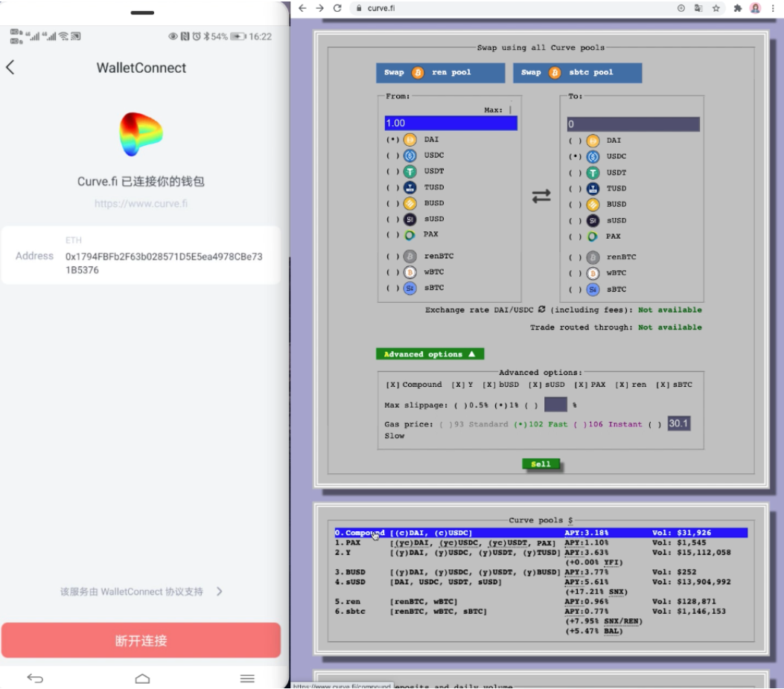
Task: Tap the Android home navigation icon
Action: pyautogui.click(x=142, y=678)
